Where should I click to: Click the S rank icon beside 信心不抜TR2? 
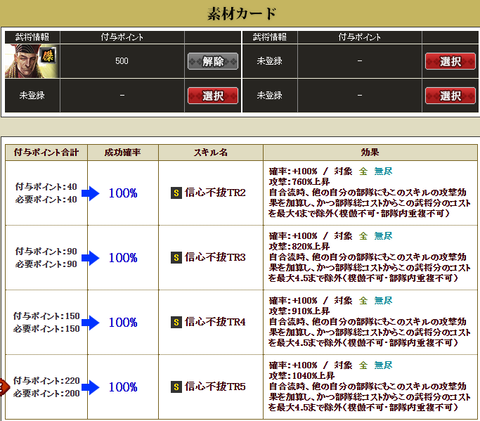pyautogui.click(x=176, y=193)
